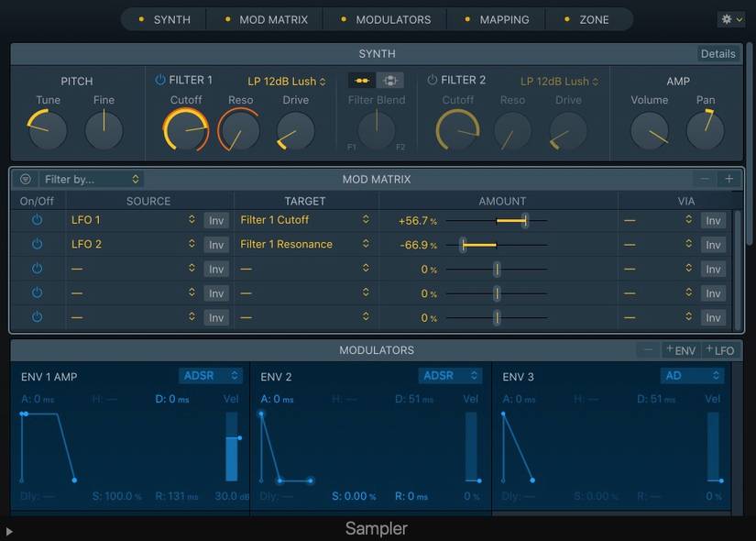
Task: Toggle the LFO 1 routing power button
Action: (37, 219)
